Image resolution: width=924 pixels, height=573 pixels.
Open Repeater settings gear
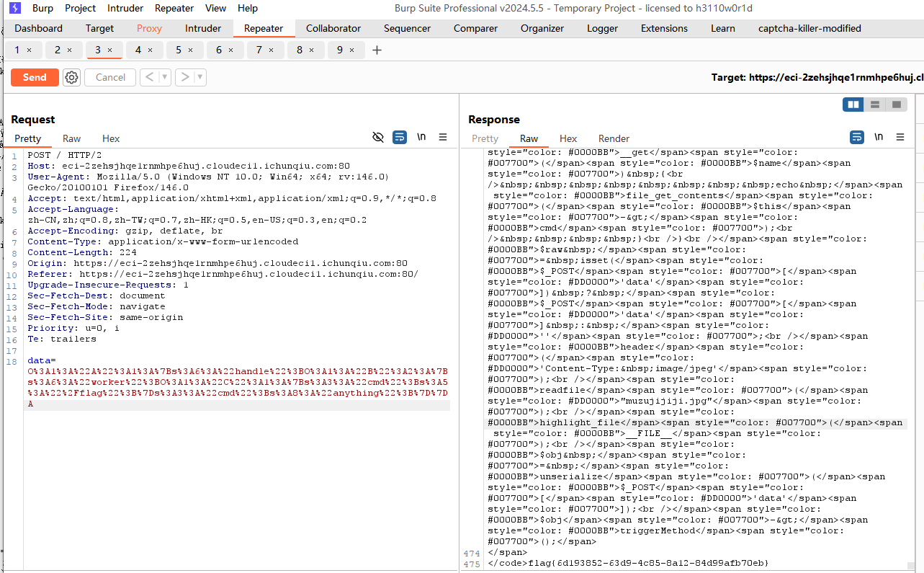pos(71,77)
